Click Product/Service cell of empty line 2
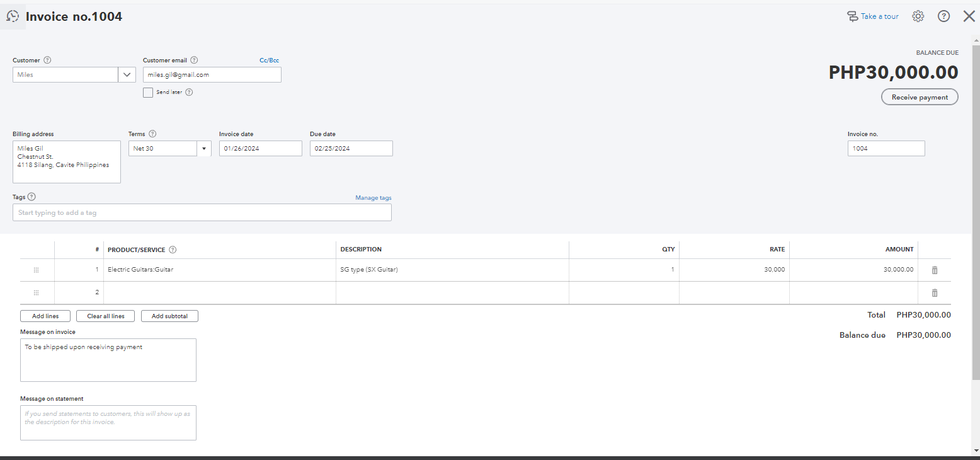The width and height of the screenshot is (980, 460). point(220,292)
